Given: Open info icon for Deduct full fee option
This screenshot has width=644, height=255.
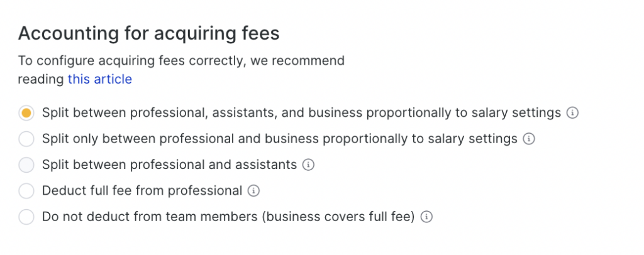Looking at the screenshot, I should point(253,191).
